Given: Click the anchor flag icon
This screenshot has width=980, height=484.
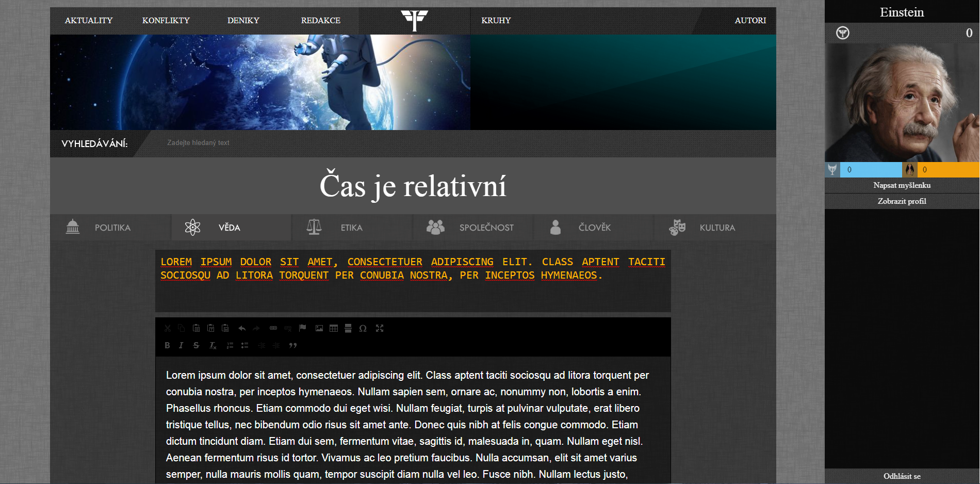Looking at the screenshot, I should pos(303,328).
